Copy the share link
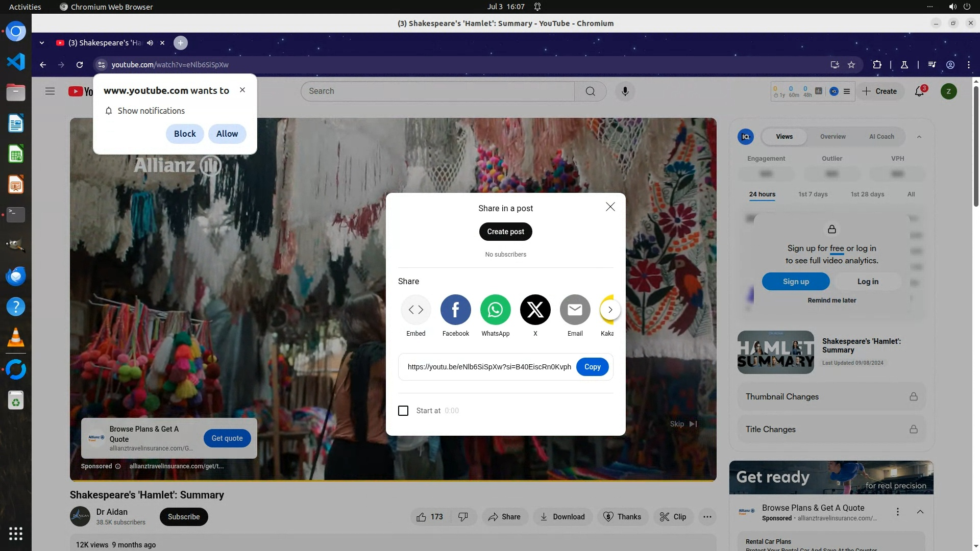 tap(592, 367)
